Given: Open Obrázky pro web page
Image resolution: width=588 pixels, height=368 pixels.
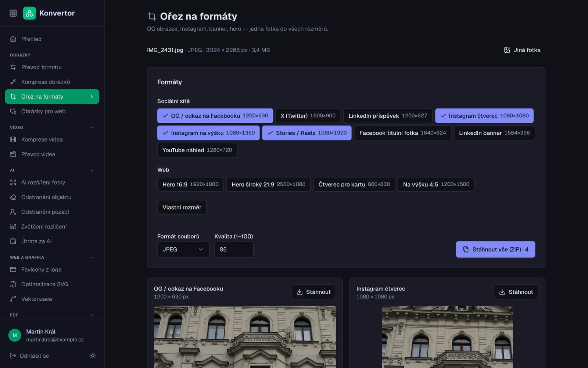Looking at the screenshot, I should pyautogui.click(x=52, y=111).
